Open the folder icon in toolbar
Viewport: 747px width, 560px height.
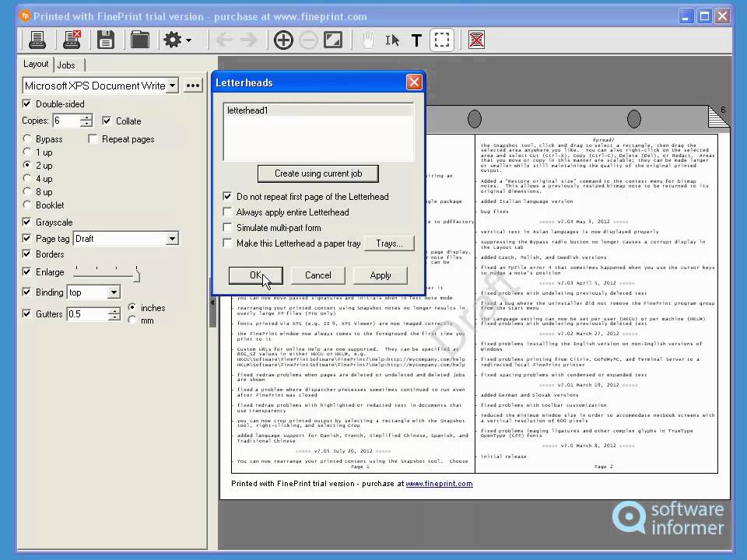click(x=140, y=40)
